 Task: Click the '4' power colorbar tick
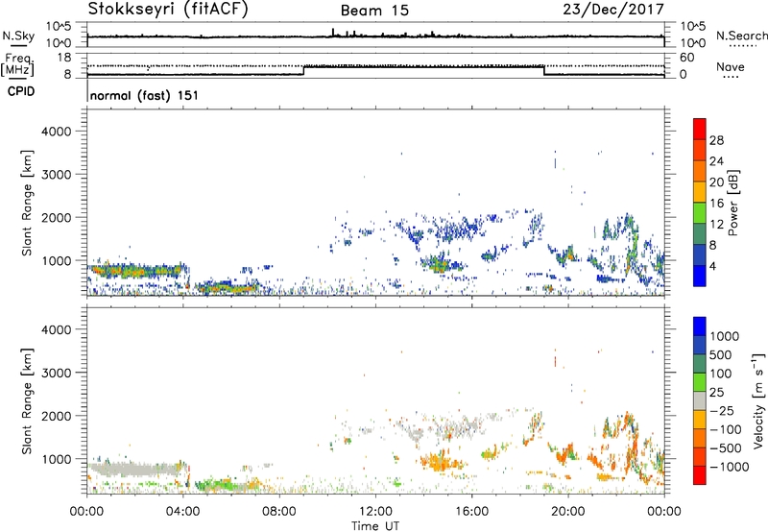coord(713,266)
